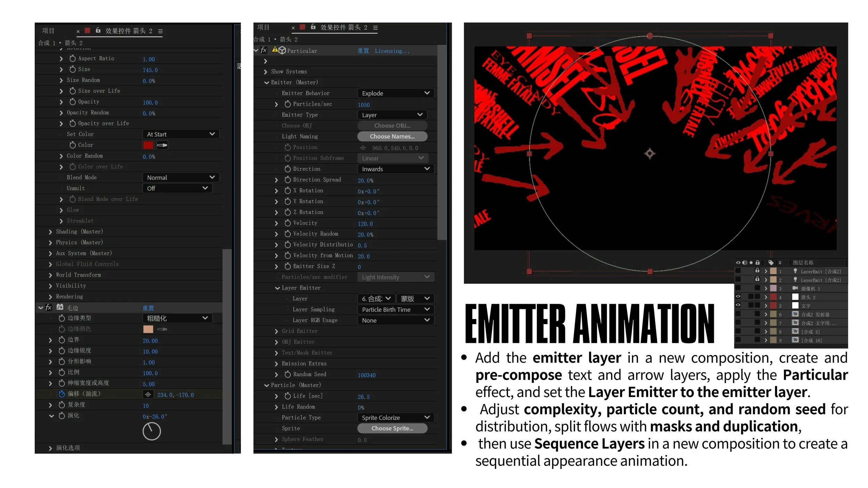Image resolution: width=868 pixels, height=488 pixels.
Task: Hide layer 4 箭头 2 via eye icon
Action: click(x=738, y=297)
